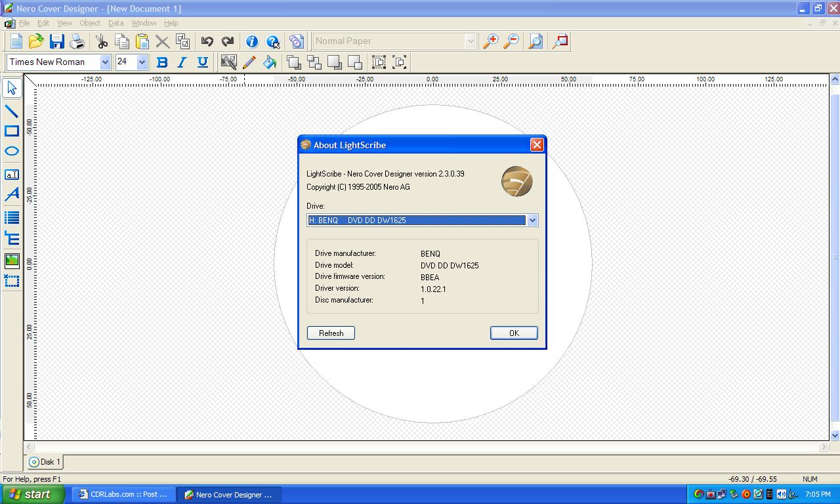Select the insert image tool
This screenshot has width=840, height=504.
click(12, 261)
